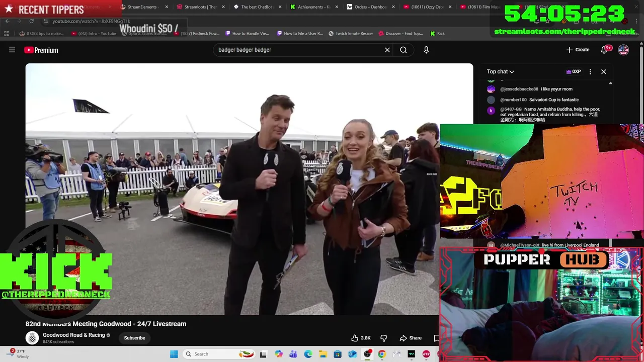Open YouTube notifications bell

click(606, 49)
